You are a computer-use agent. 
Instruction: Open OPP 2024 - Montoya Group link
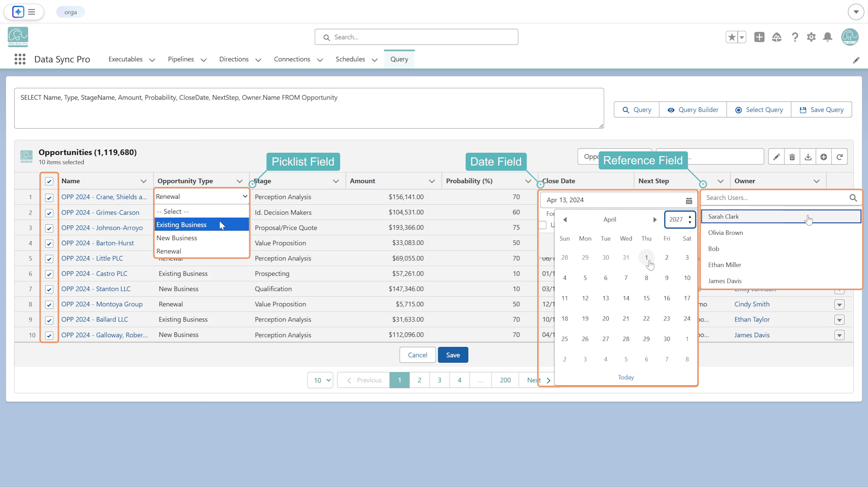pyautogui.click(x=102, y=304)
